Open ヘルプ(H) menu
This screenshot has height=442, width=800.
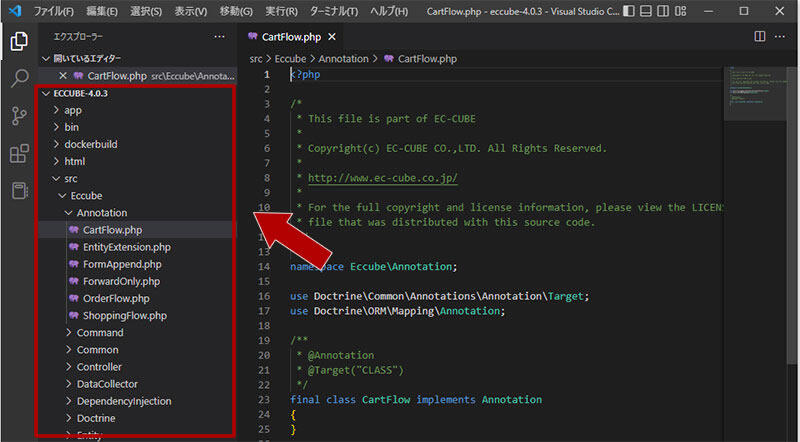pos(389,11)
